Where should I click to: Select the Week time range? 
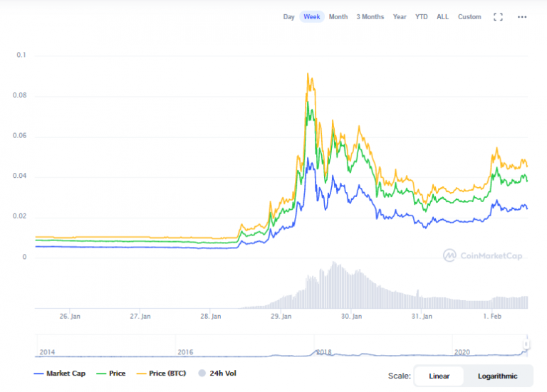tap(311, 17)
